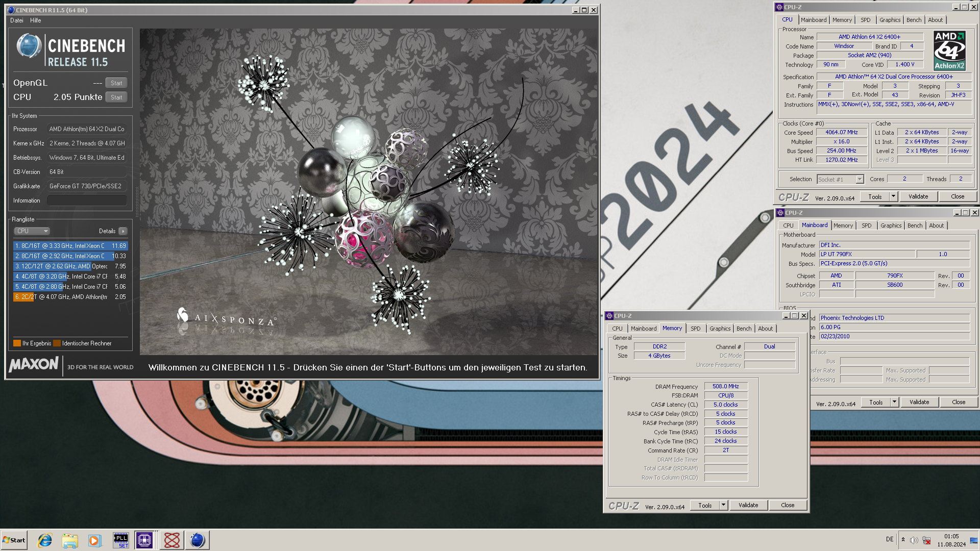The image size is (980, 551).
Task: Click the panel splitter handle beside the render
Action: tap(137, 203)
